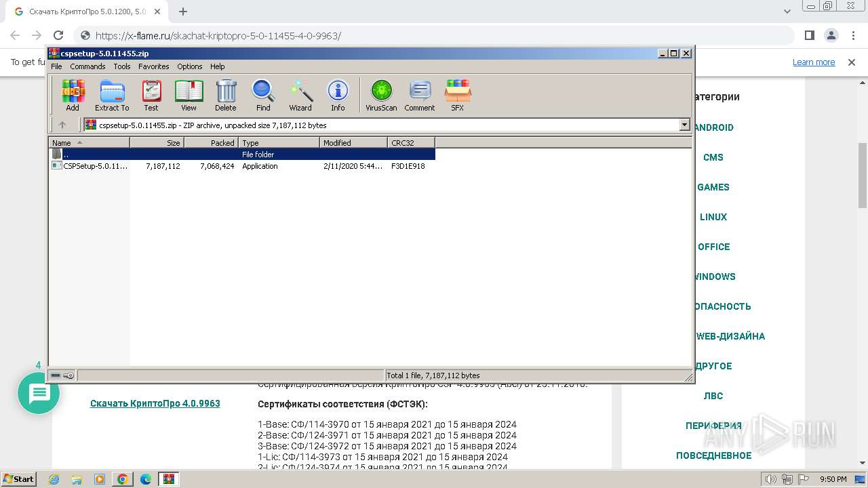Open the Favorites menu
The image size is (868, 488).
(154, 66)
